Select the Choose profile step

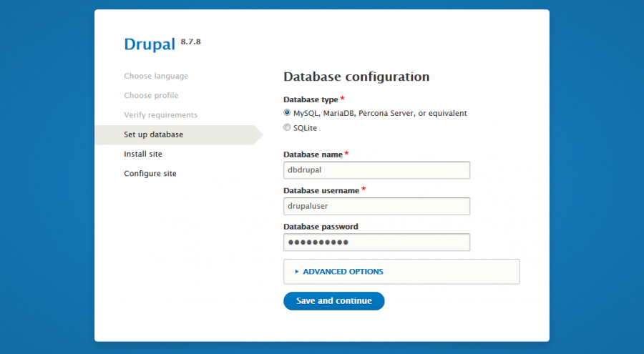click(x=151, y=95)
